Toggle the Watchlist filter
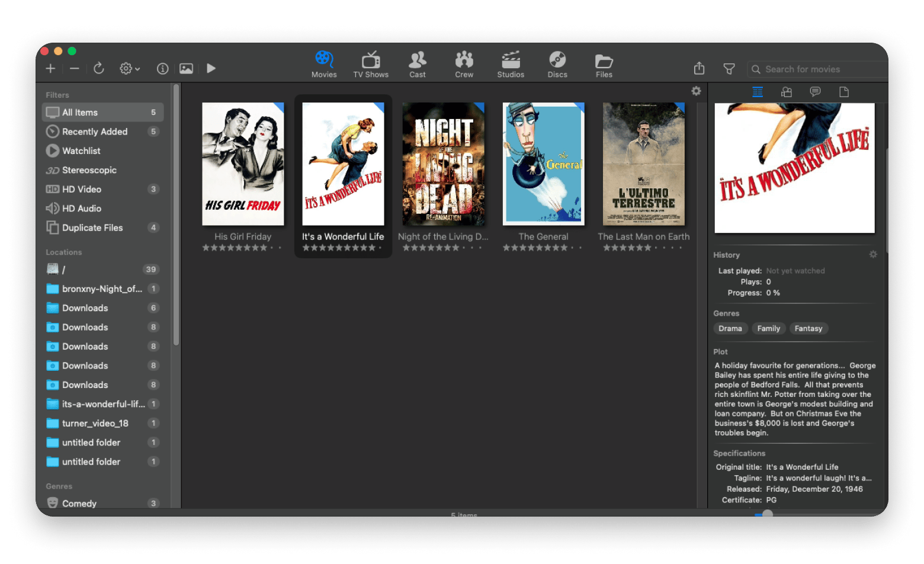The width and height of the screenshot is (924, 564). click(x=81, y=150)
